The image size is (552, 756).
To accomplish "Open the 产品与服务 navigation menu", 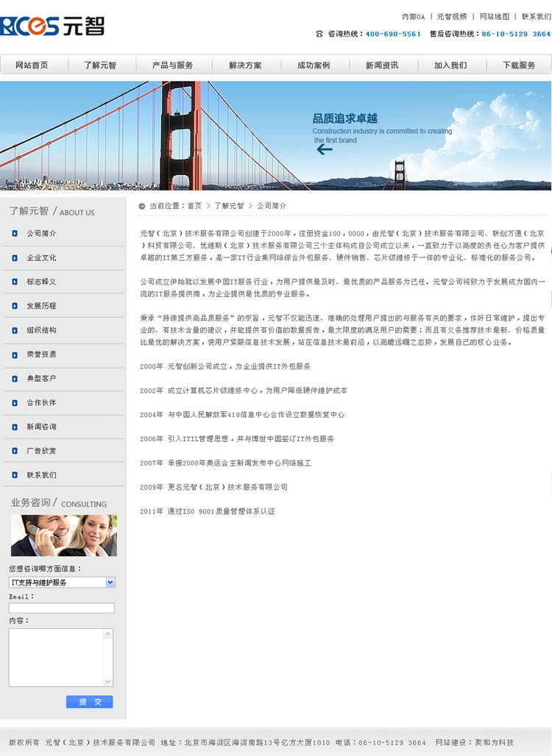I will pos(172,65).
